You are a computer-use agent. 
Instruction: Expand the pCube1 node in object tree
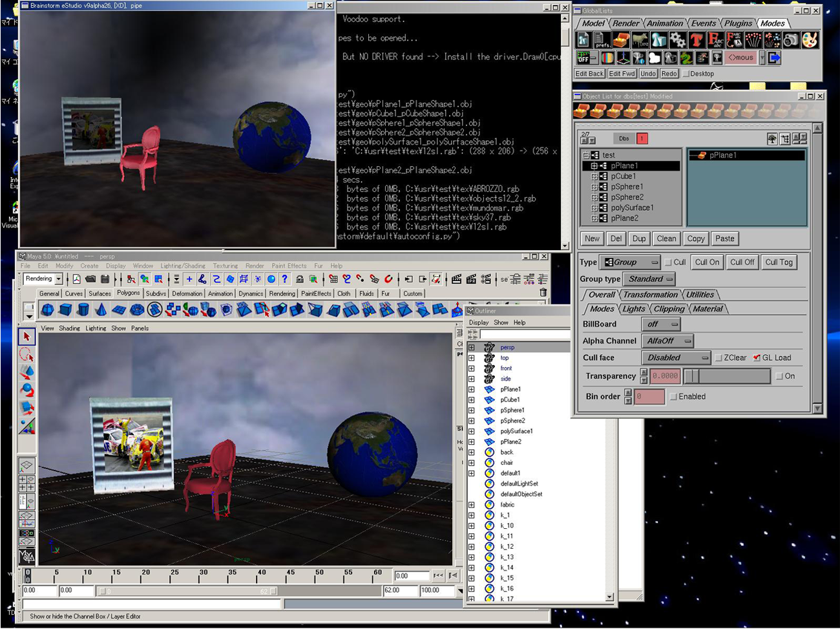pos(594,176)
